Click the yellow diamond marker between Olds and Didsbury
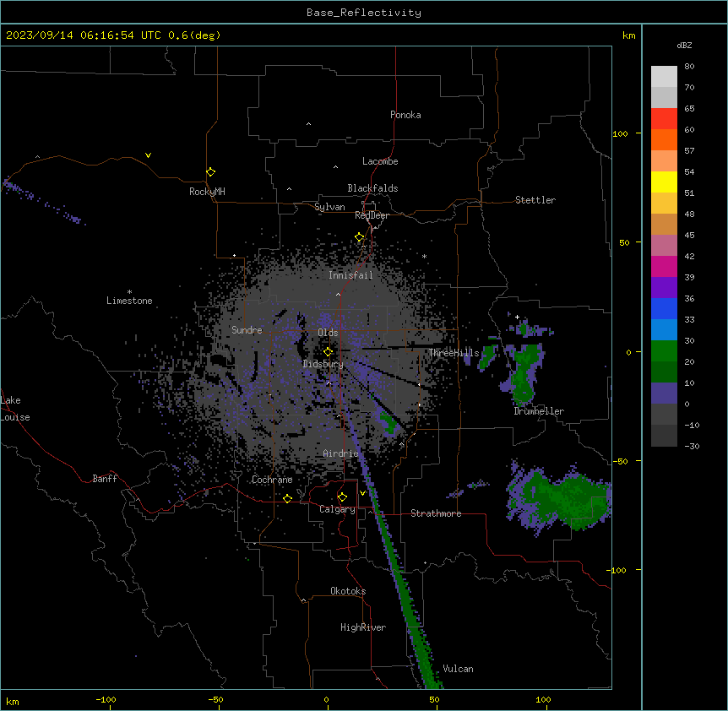Image resolution: width=728 pixels, height=711 pixels. 329,352
